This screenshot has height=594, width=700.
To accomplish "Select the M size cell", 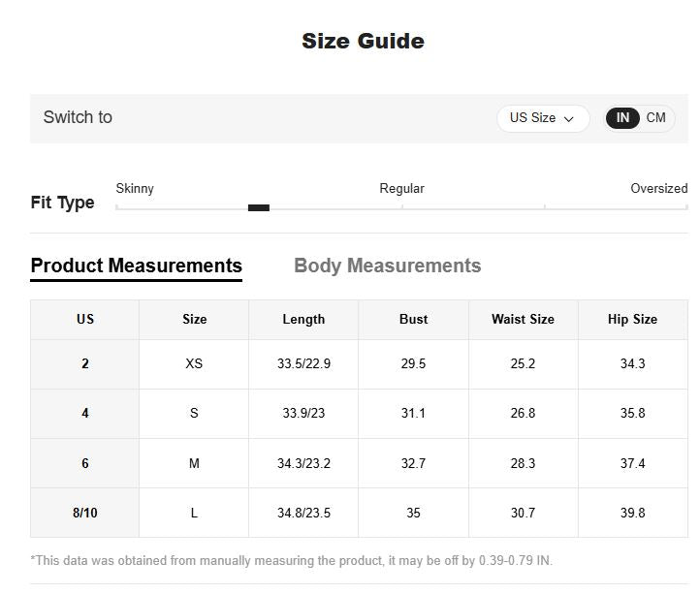I will coord(194,464).
